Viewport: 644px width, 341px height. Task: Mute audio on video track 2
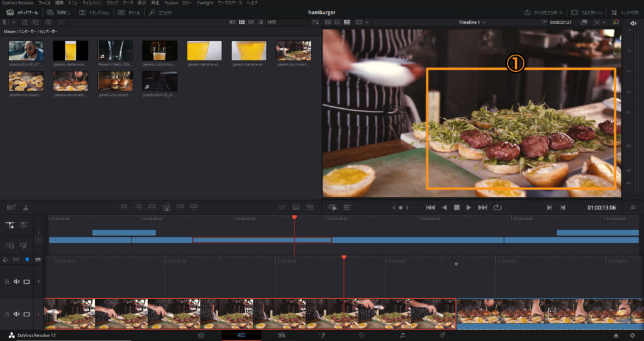click(x=17, y=282)
